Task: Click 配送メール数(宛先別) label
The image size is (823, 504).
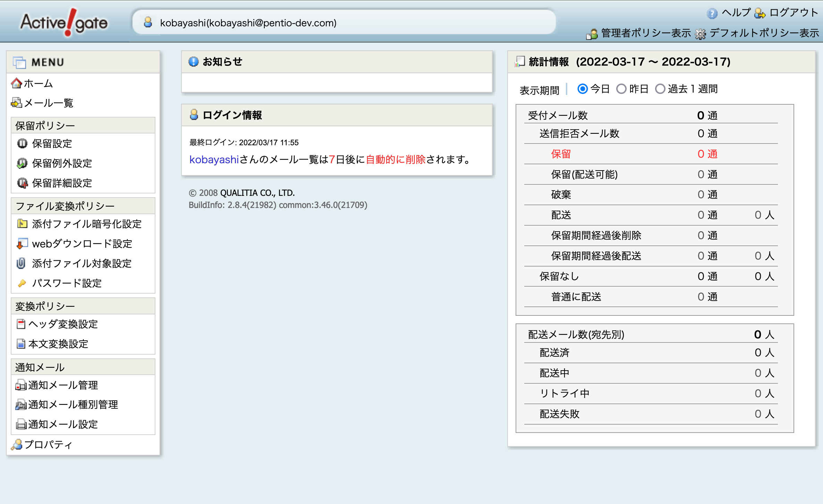Action: [x=576, y=334]
